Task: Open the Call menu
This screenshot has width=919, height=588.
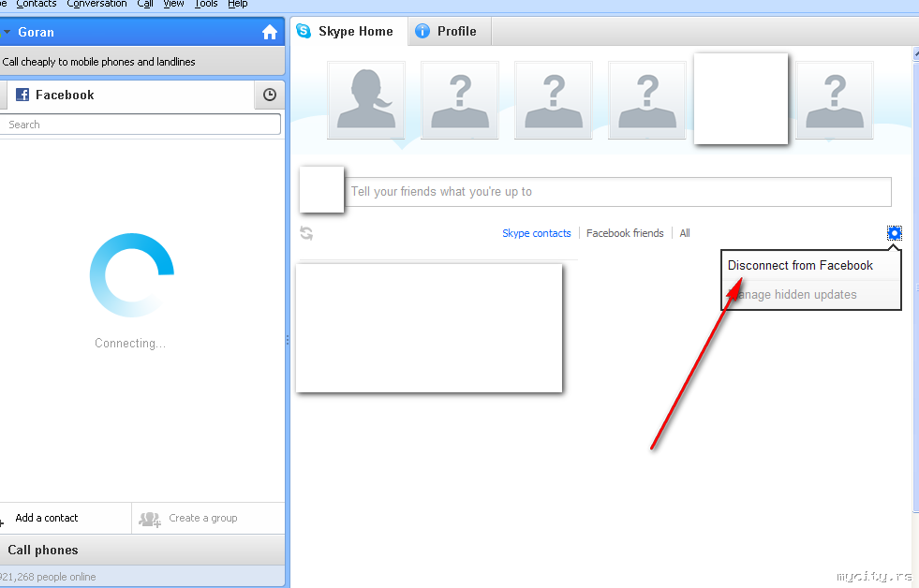Action: point(145,4)
